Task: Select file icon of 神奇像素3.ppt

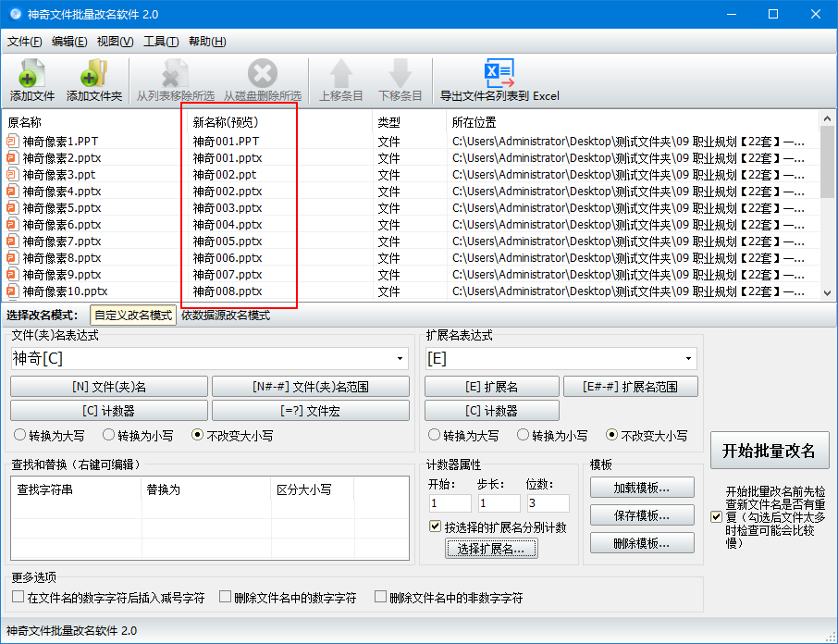Action: [x=12, y=174]
